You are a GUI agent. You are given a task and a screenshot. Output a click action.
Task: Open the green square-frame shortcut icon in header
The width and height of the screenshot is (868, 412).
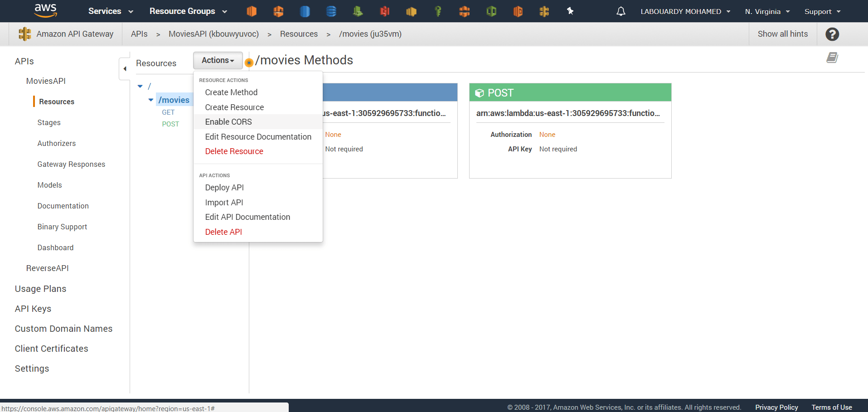(491, 11)
